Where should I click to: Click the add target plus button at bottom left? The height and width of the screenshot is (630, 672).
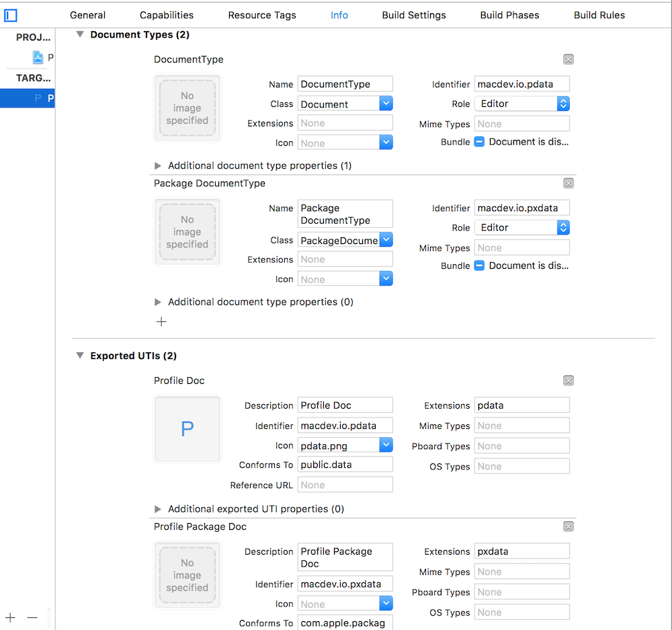pos(11,617)
